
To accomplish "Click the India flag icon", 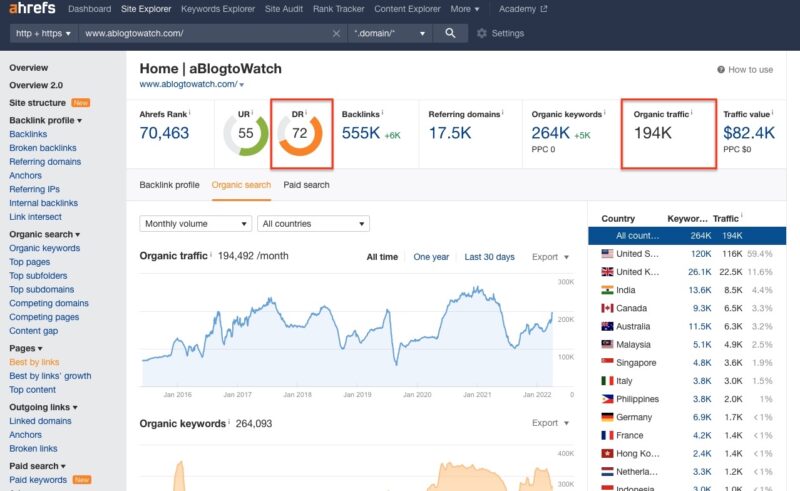I will click(x=607, y=290).
